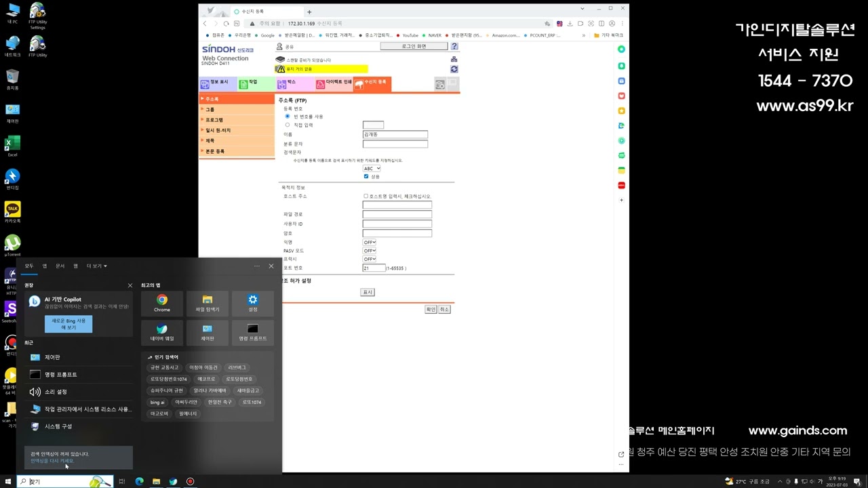Click the 로그인 화면 button
This screenshot has width=868, height=488.
(414, 47)
